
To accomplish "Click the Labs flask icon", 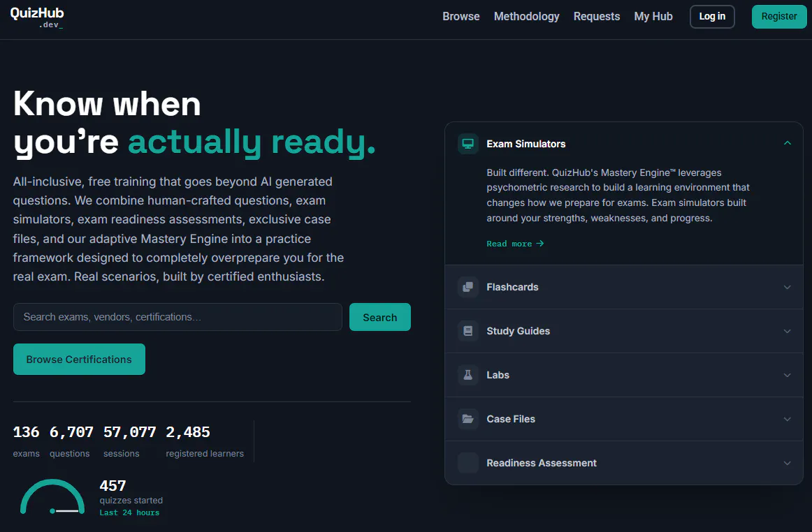I will [x=467, y=375].
